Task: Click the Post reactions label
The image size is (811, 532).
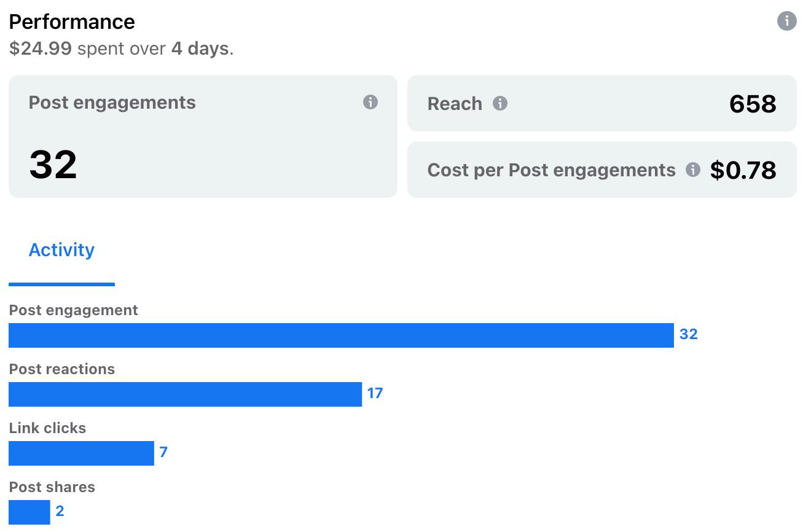Action: pyautogui.click(x=62, y=369)
